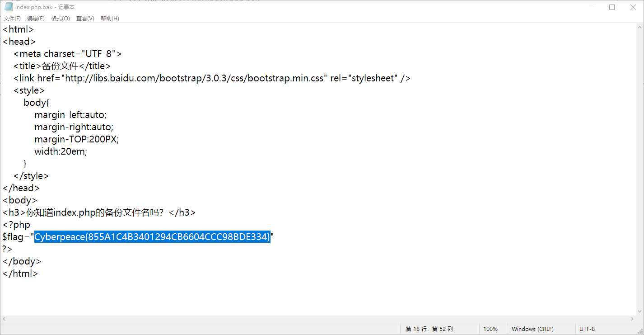The image size is (644, 335).
Task: Open the 帮助(H) menu
Action: [110, 19]
